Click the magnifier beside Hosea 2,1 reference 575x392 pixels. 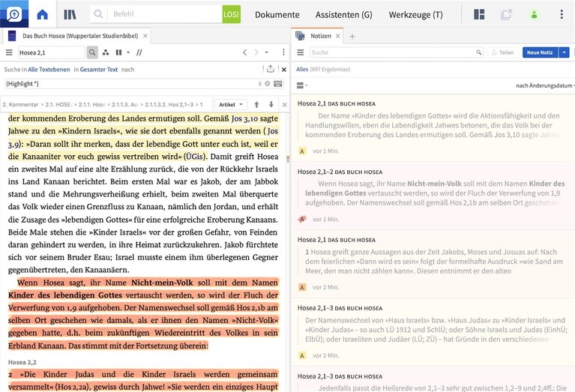(x=92, y=52)
